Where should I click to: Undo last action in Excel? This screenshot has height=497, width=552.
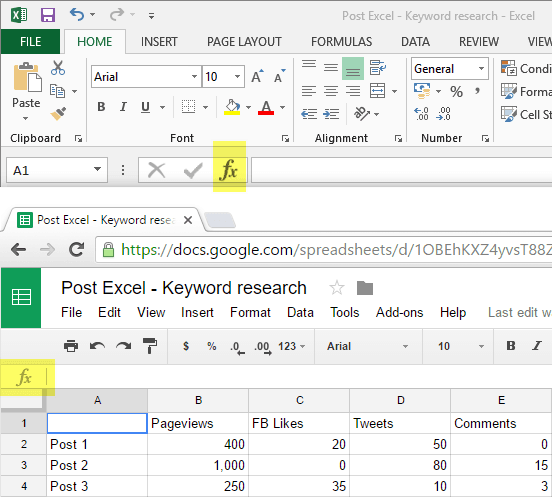pyautogui.click(x=77, y=14)
